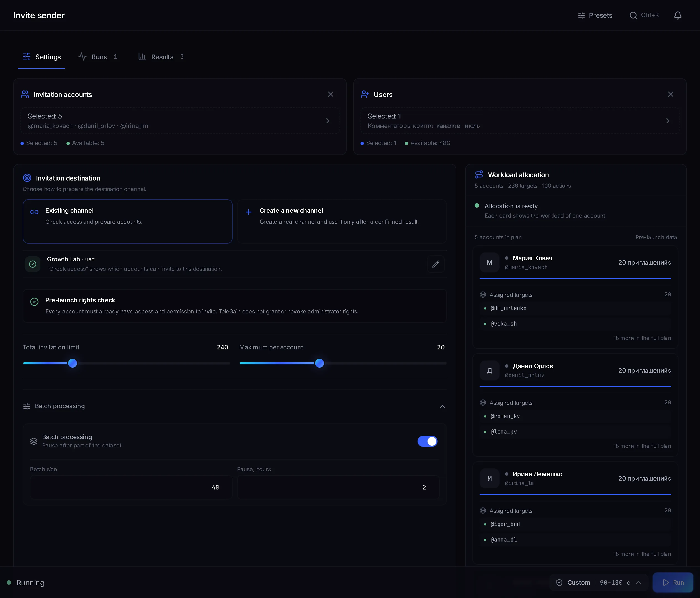700x598 pixels.
Task: Click the Existing channel link icon
Action: click(x=34, y=212)
